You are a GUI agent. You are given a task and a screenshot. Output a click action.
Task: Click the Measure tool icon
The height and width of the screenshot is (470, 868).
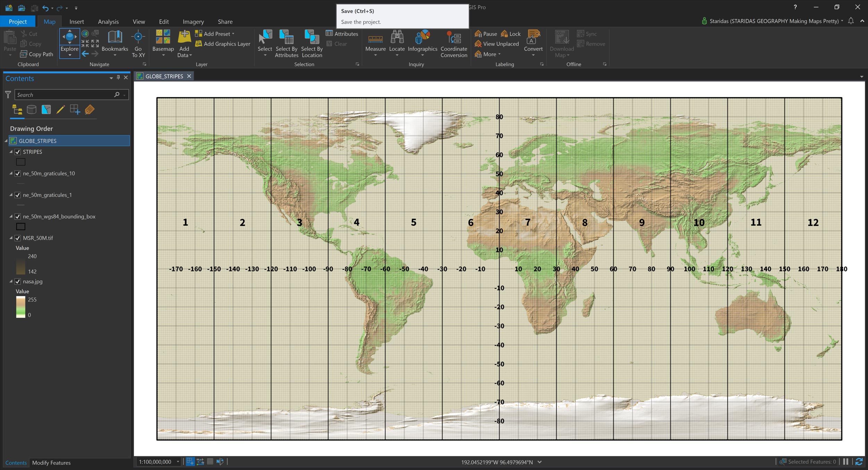point(375,39)
